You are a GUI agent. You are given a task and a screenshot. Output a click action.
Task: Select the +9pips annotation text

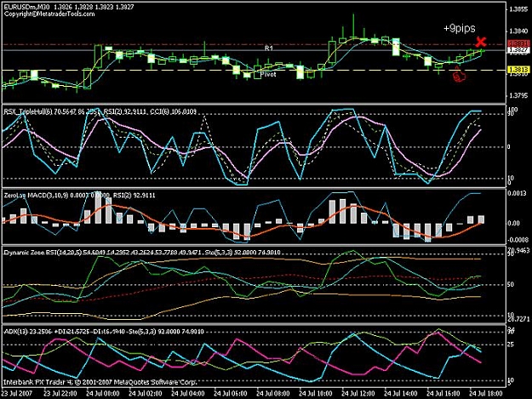click(x=460, y=28)
